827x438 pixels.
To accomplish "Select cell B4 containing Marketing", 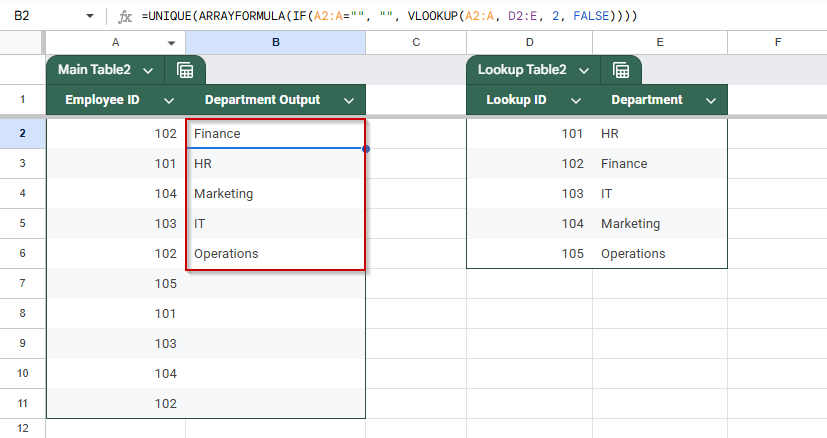I will (x=275, y=194).
